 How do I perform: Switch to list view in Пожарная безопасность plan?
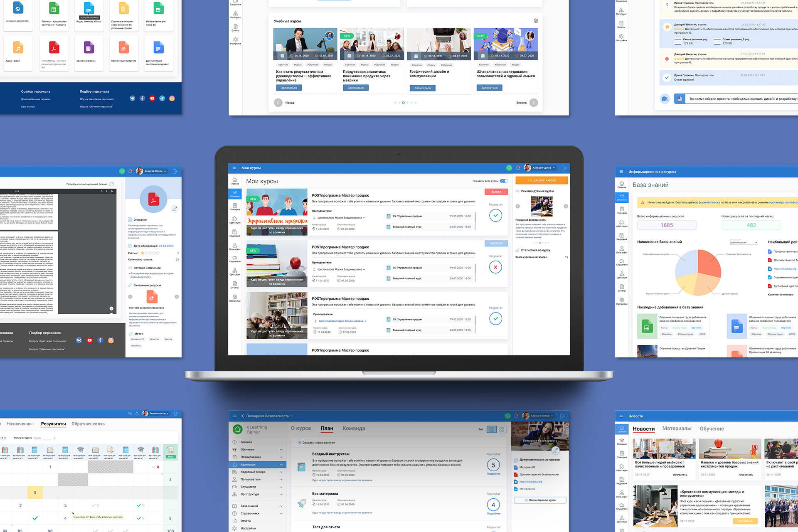[492, 429]
